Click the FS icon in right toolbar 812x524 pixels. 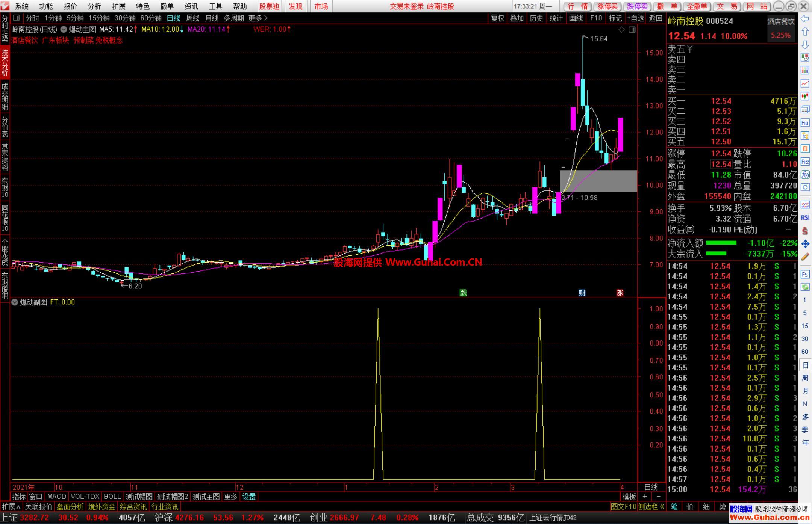coord(805,274)
